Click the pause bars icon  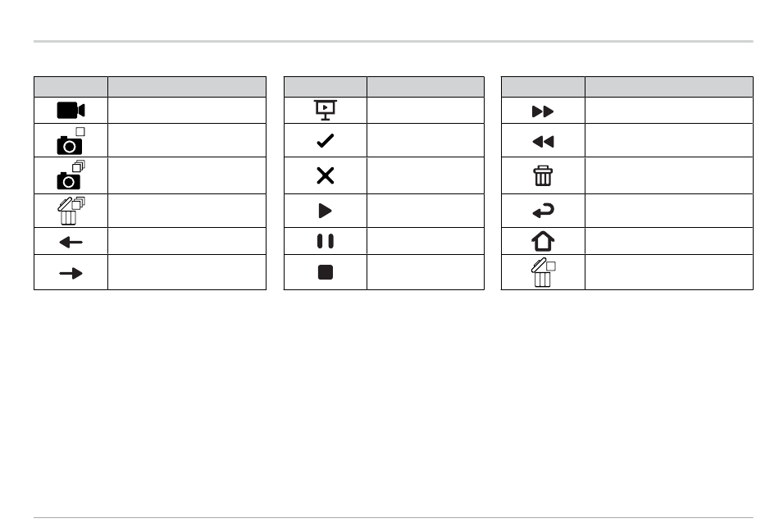click(326, 241)
